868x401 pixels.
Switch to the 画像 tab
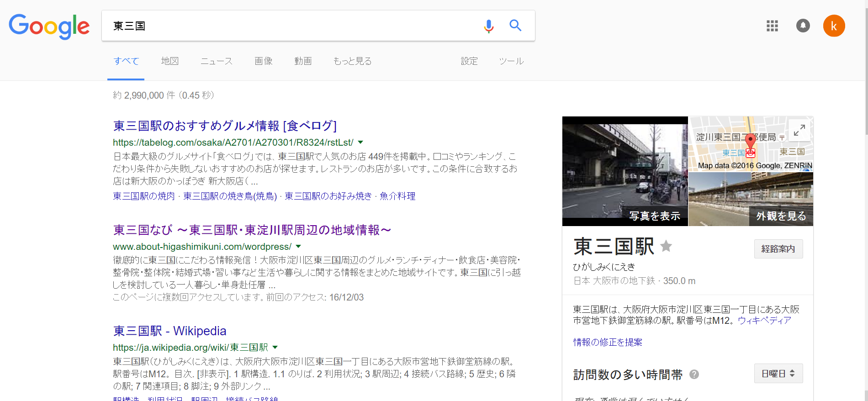pyautogui.click(x=264, y=61)
